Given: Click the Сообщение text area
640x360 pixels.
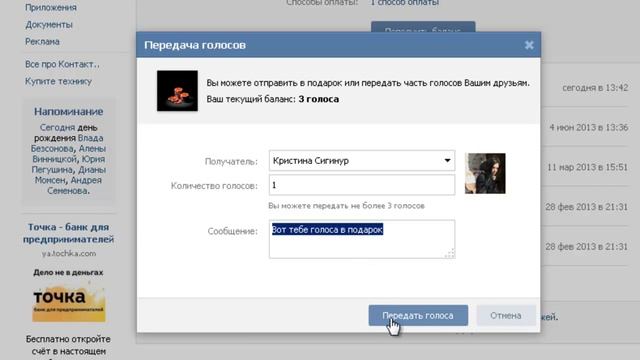Looking at the screenshot, I should [362, 239].
